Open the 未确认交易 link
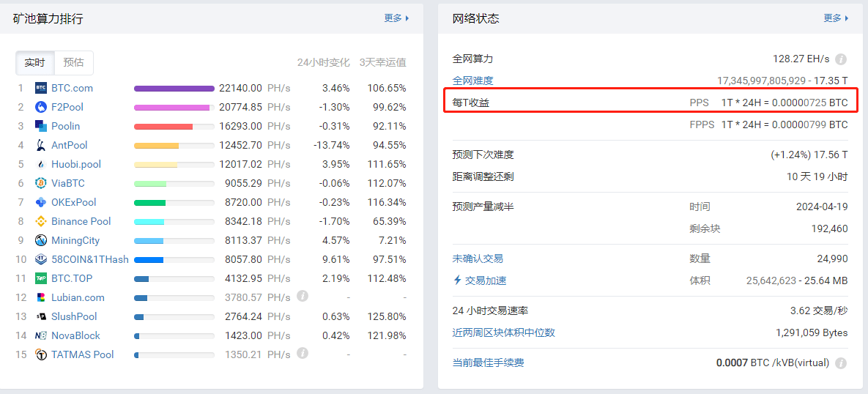 478,259
